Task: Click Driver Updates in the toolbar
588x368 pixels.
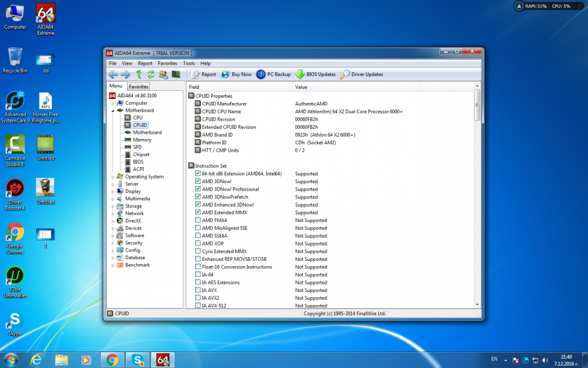Action: click(x=362, y=74)
